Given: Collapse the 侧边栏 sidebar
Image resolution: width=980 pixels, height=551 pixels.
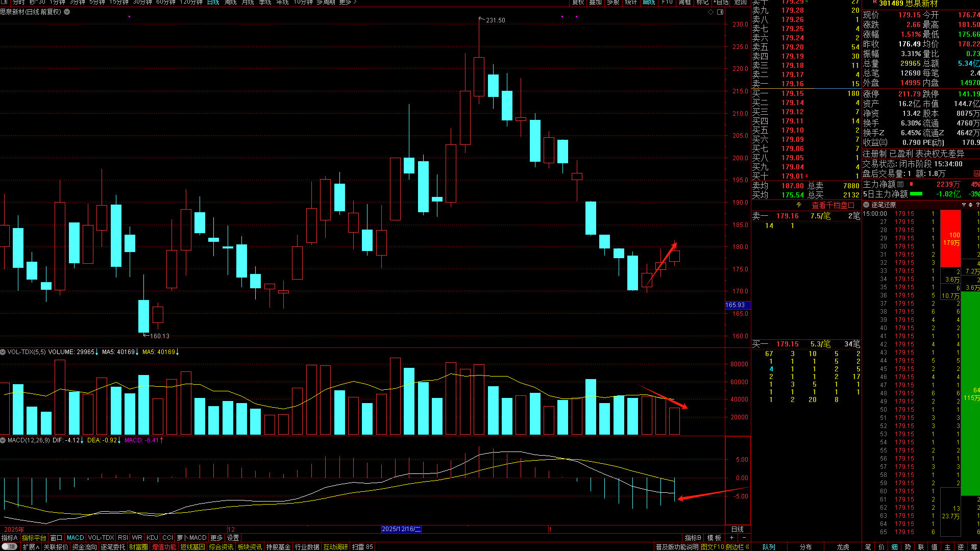Looking at the screenshot, I should pos(738,547).
